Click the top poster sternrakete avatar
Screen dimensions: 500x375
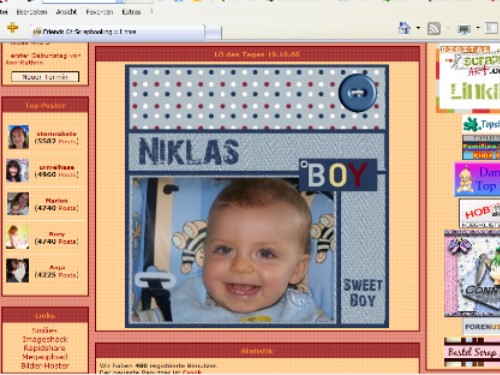(x=18, y=137)
